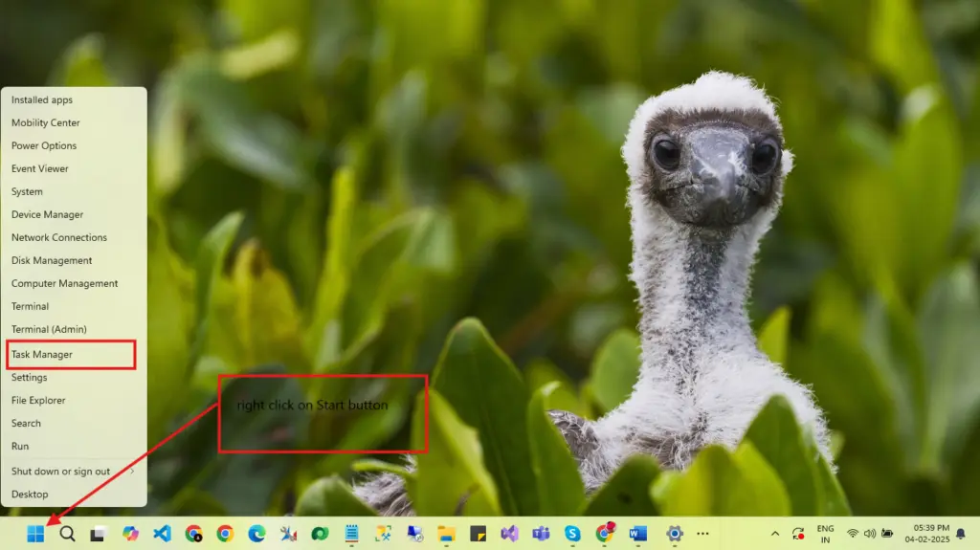Open Microsoft Teams taskbar icon
This screenshot has width=980, height=550.
[541, 533]
